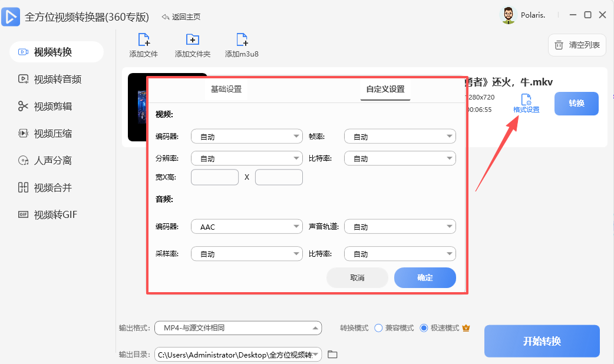
Task: Click the 添加文件夹 (Add Folder) icon
Action: coord(192,39)
